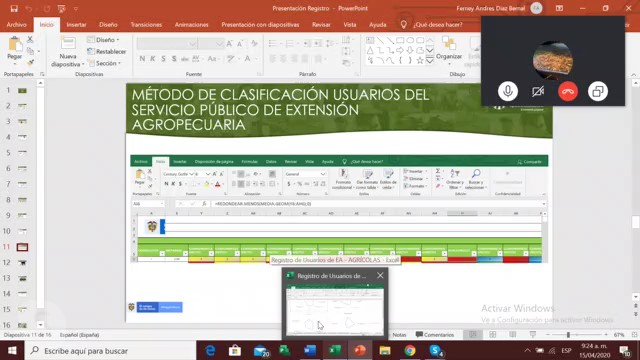640x360 pixels.
Task: Click the Español (España) language indicator
Action: pos(79,335)
